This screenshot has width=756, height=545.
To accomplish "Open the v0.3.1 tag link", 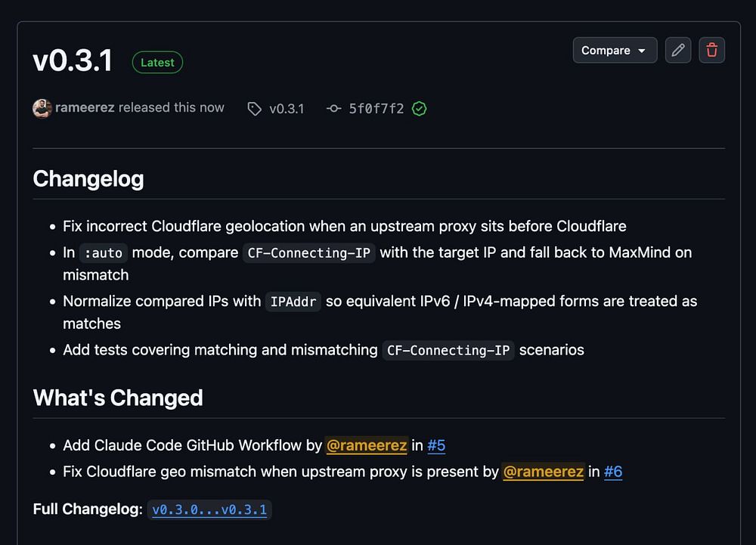I will tap(287, 109).
